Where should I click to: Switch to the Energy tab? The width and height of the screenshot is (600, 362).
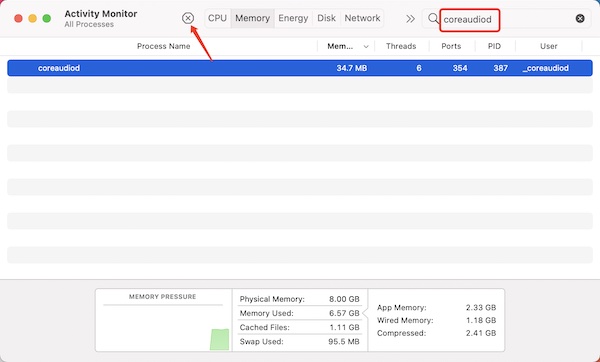point(293,18)
